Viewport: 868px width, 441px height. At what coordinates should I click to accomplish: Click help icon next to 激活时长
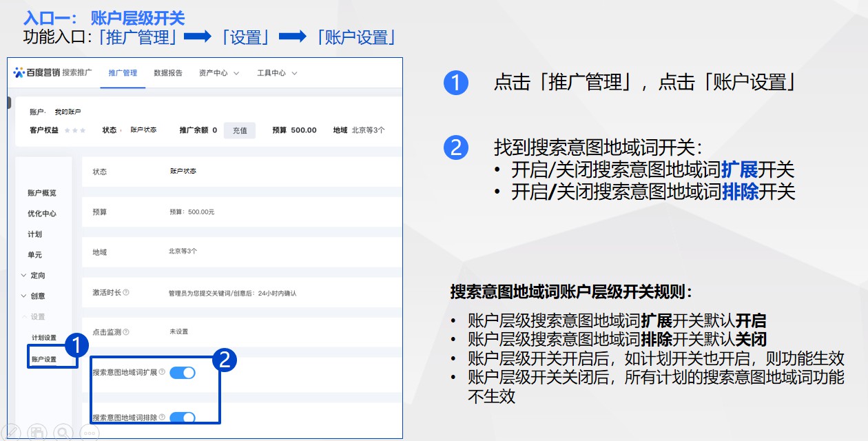126,293
